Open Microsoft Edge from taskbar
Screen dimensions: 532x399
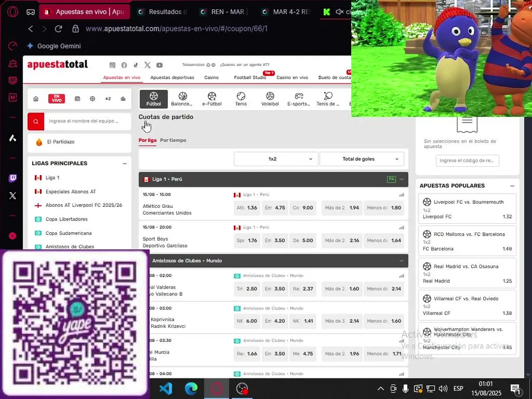(191, 388)
